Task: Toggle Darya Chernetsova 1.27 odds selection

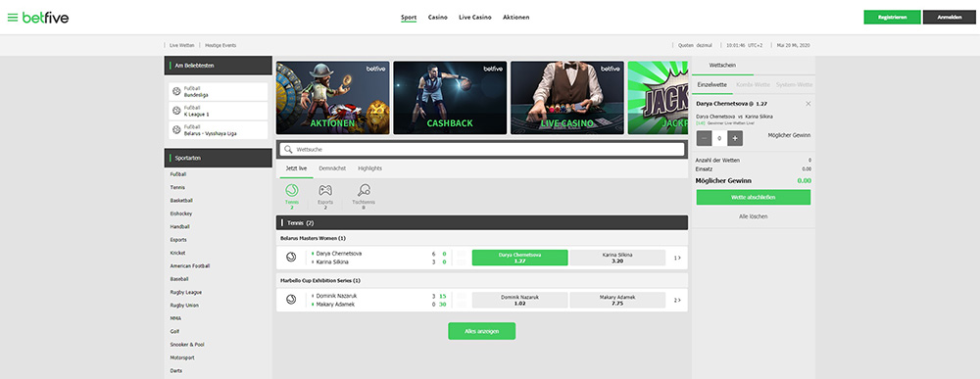Action: click(x=520, y=258)
